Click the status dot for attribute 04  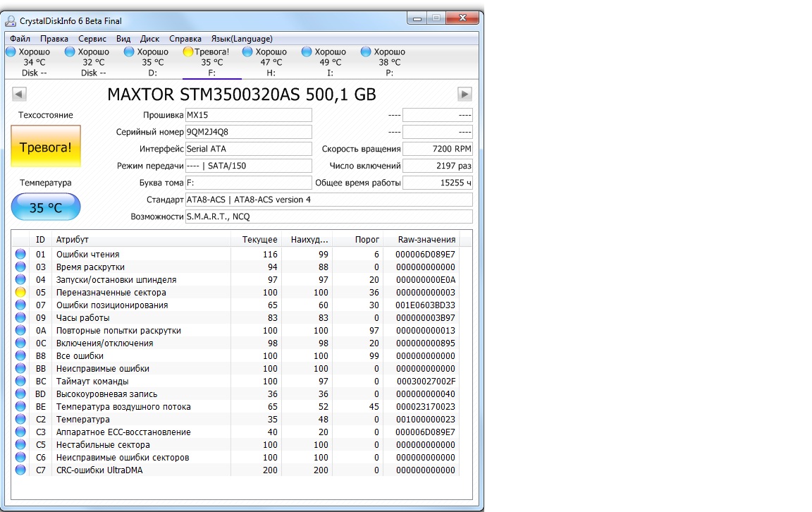[20, 279]
